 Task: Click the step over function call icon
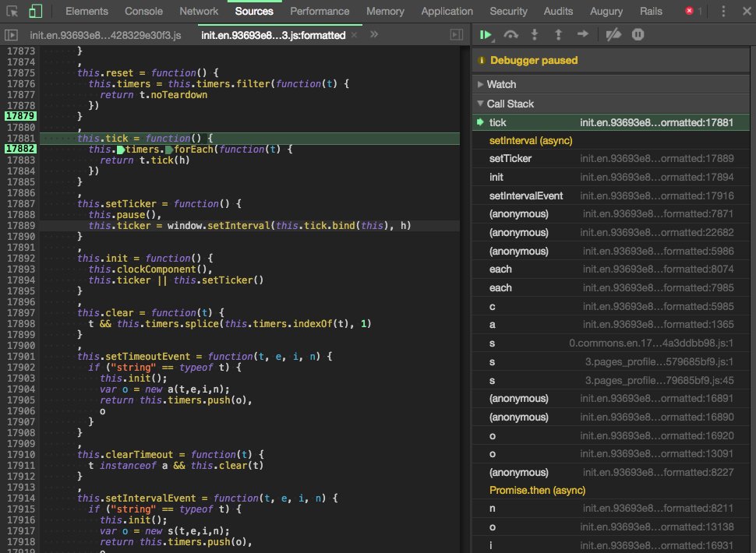tap(511, 34)
